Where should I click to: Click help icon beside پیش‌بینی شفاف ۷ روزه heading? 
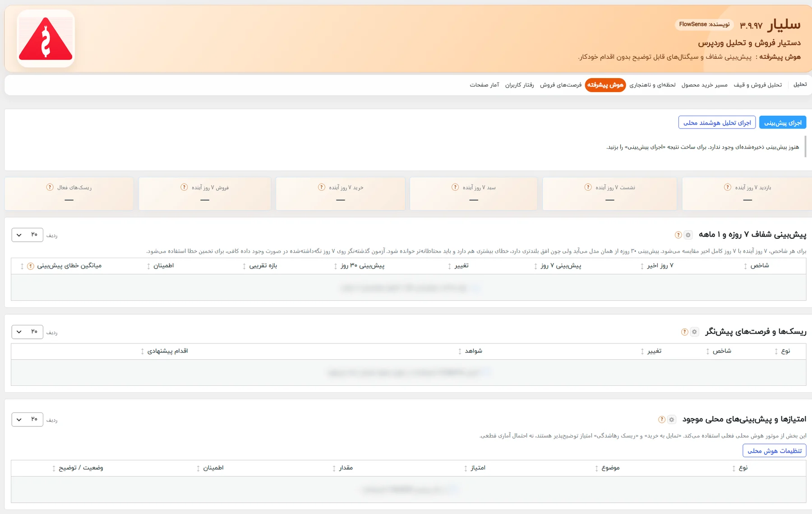click(x=678, y=235)
